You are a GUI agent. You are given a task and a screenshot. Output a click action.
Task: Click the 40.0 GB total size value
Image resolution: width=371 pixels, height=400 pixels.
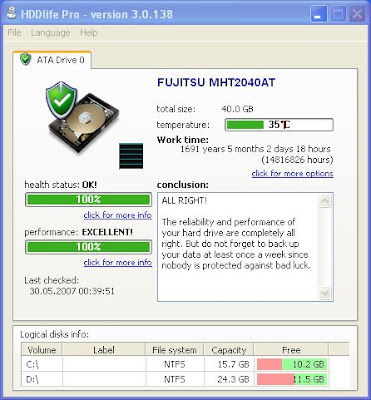pos(237,109)
